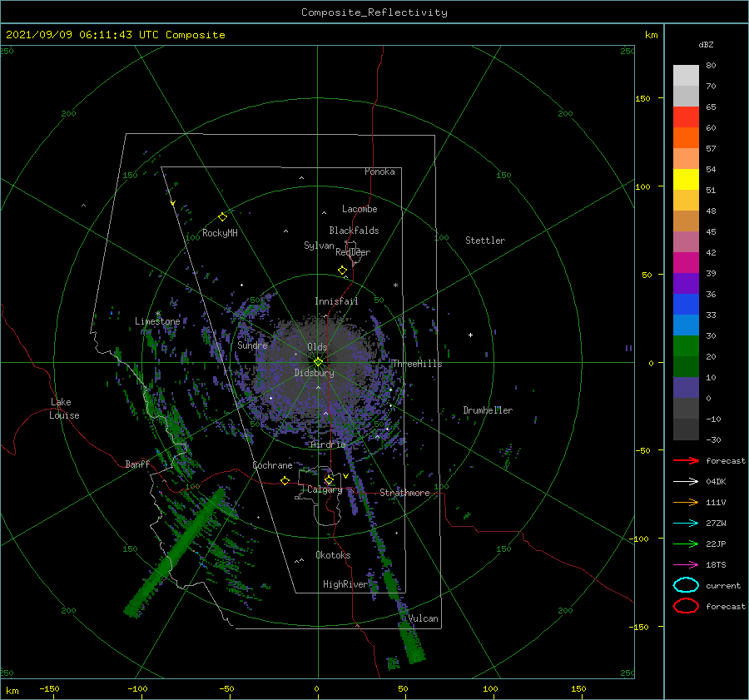749x700 pixels.
Task: Pick the red 60-65 dBZ color swatch
Action: 686,117
